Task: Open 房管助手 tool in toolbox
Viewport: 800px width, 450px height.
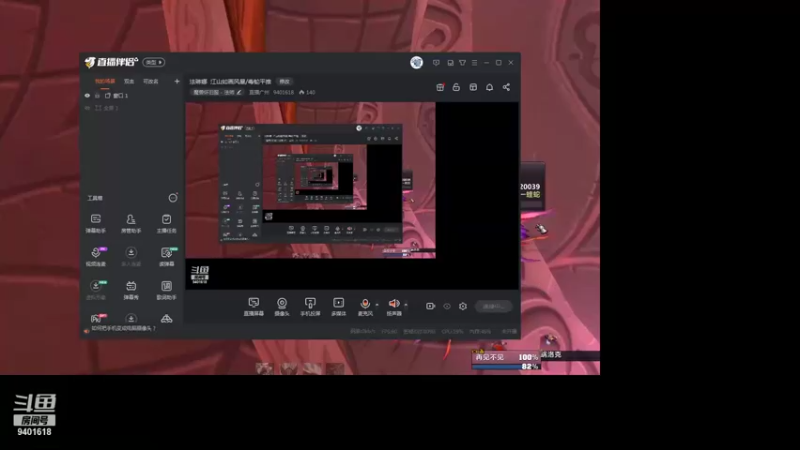Action: coord(131,223)
